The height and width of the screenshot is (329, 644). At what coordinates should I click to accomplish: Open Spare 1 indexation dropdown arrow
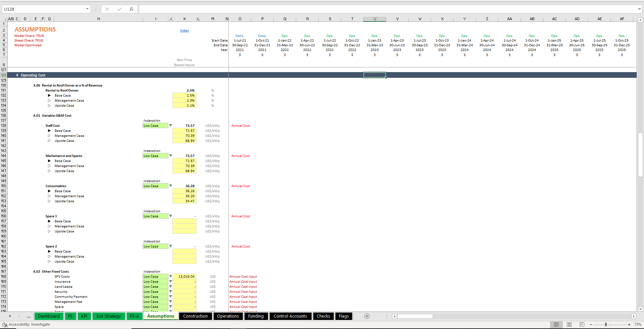(170, 216)
